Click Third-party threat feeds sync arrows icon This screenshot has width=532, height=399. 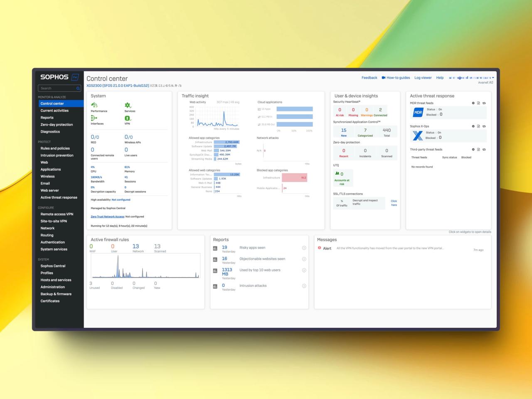[484, 150]
